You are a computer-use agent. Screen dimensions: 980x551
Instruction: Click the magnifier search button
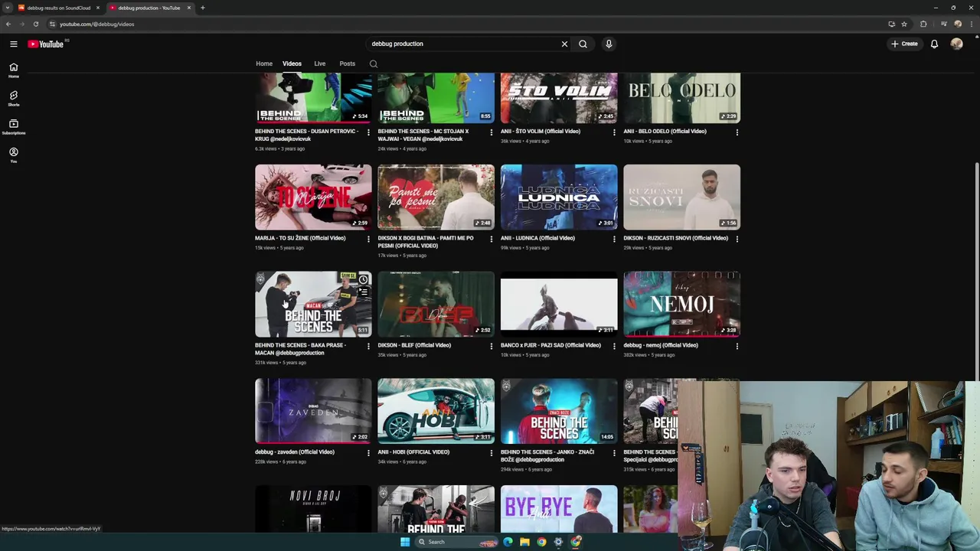[x=583, y=44]
